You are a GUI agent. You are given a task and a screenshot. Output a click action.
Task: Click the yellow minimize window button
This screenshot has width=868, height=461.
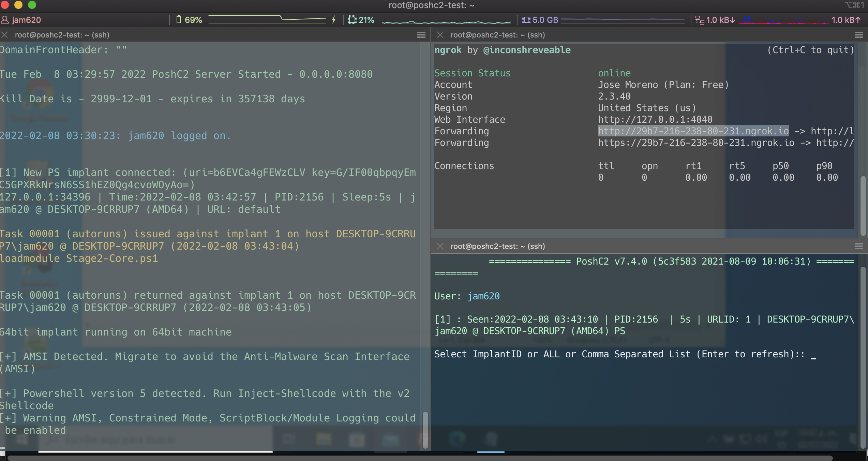pyautogui.click(x=18, y=5)
